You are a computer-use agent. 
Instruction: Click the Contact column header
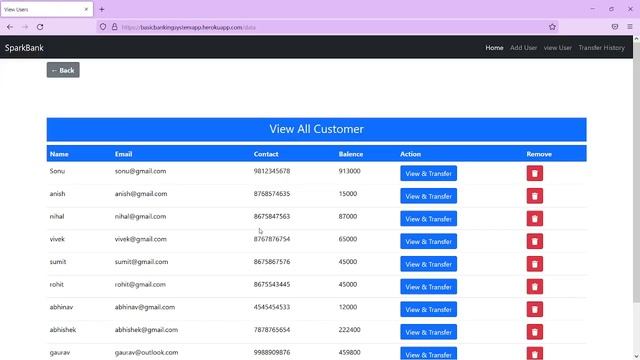point(266,154)
